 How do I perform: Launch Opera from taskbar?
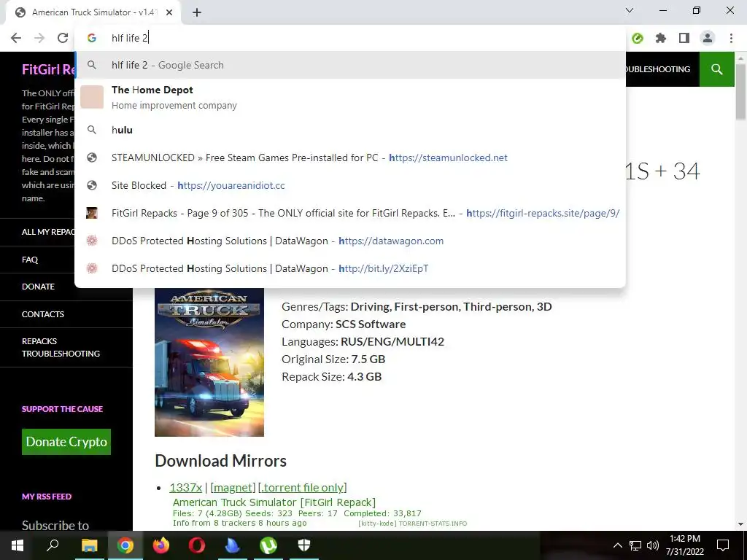197,545
